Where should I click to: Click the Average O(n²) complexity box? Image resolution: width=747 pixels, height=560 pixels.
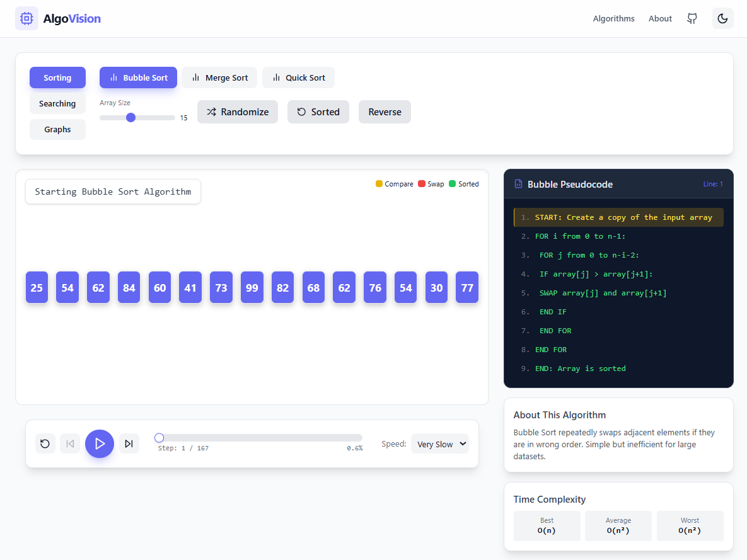click(618, 526)
